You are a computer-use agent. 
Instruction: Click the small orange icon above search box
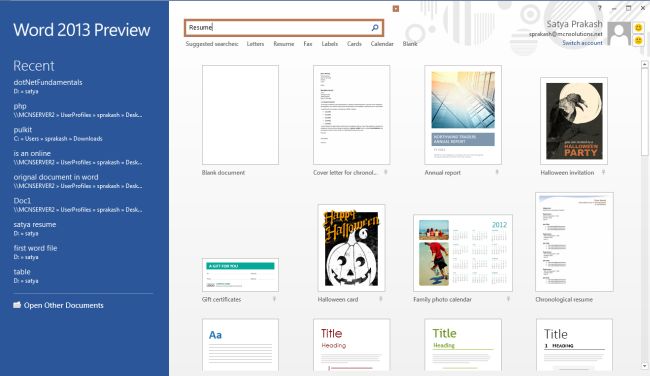point(396,9)
